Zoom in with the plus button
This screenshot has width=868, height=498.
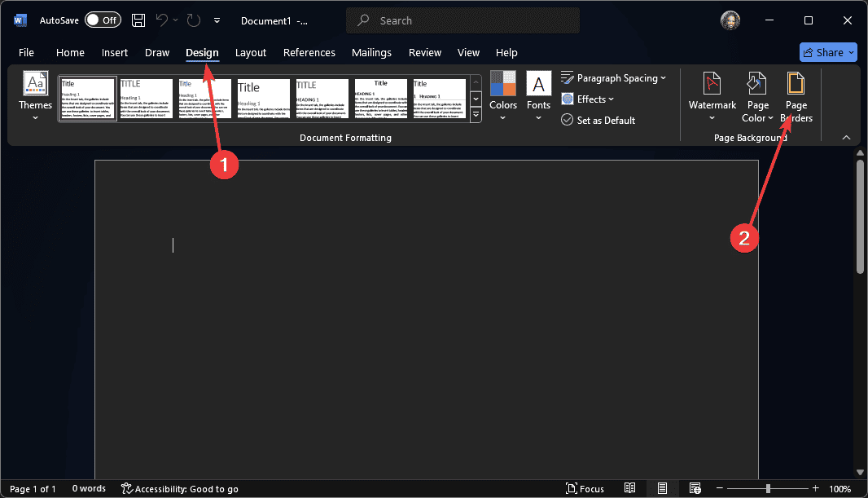pyautogui.click(x=815, y=488)
